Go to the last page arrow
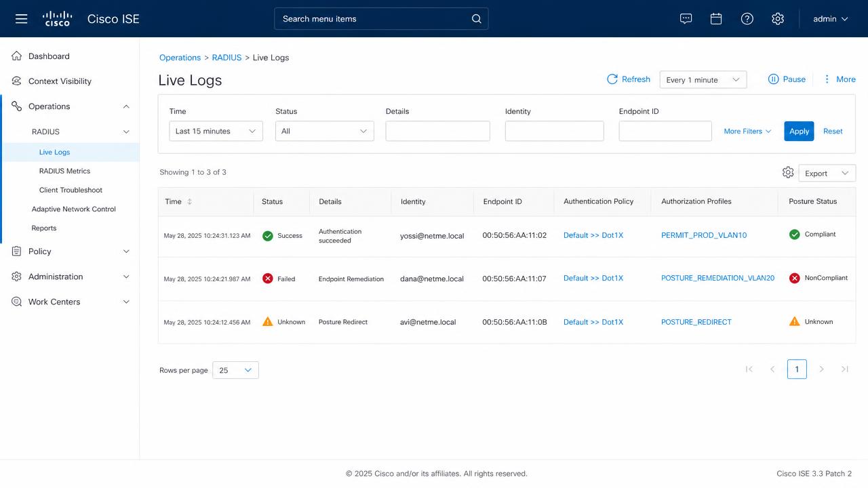 coord(844,369)
